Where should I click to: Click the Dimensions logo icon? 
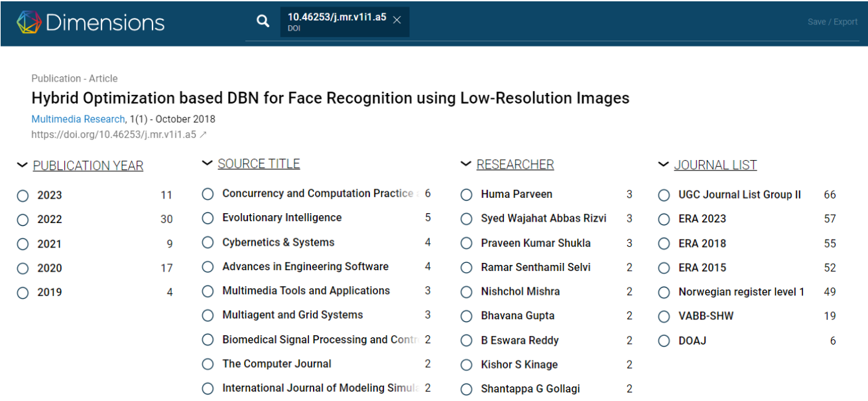click(x=29, y=22)
